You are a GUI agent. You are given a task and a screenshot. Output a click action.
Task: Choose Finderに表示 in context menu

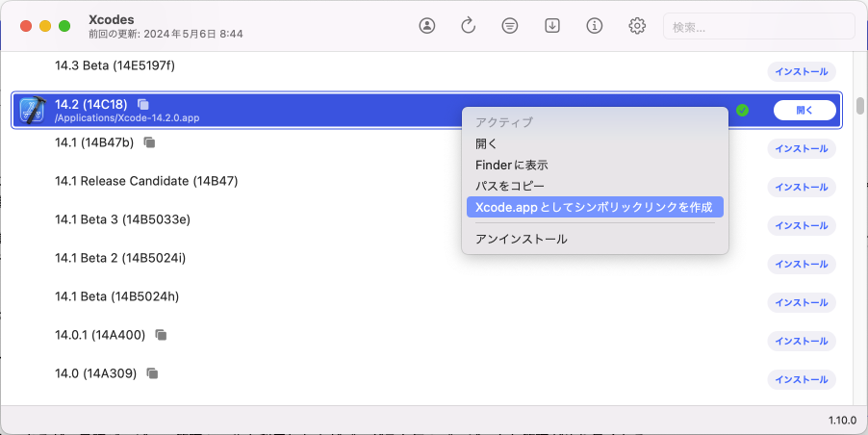click(595, 165)
